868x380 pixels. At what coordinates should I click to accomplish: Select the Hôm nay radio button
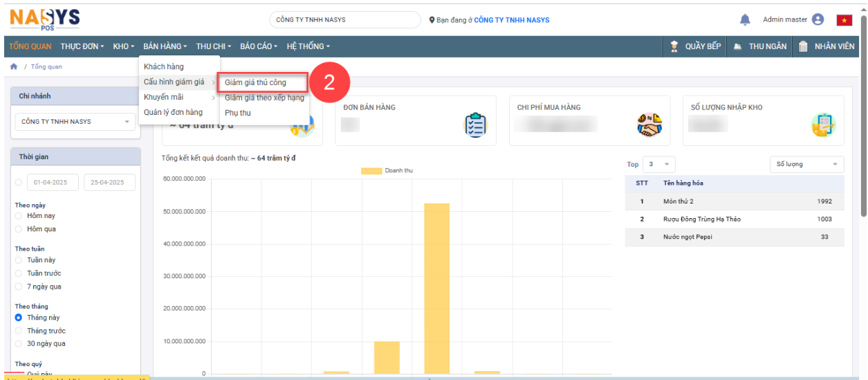(19, 216)
